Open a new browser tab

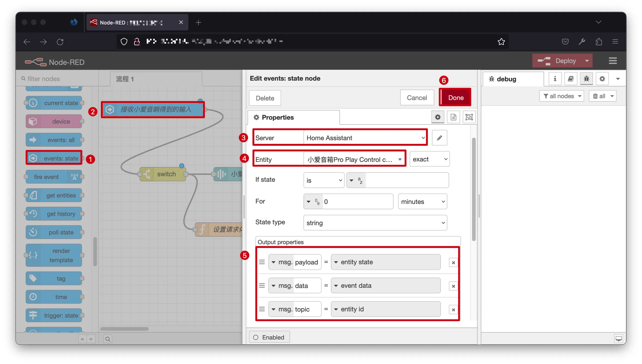click(198, 22)
